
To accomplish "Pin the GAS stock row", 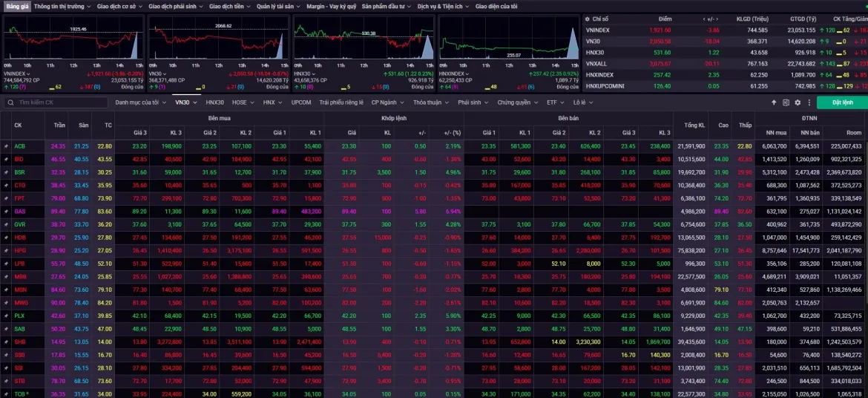I will click(6, 212).
